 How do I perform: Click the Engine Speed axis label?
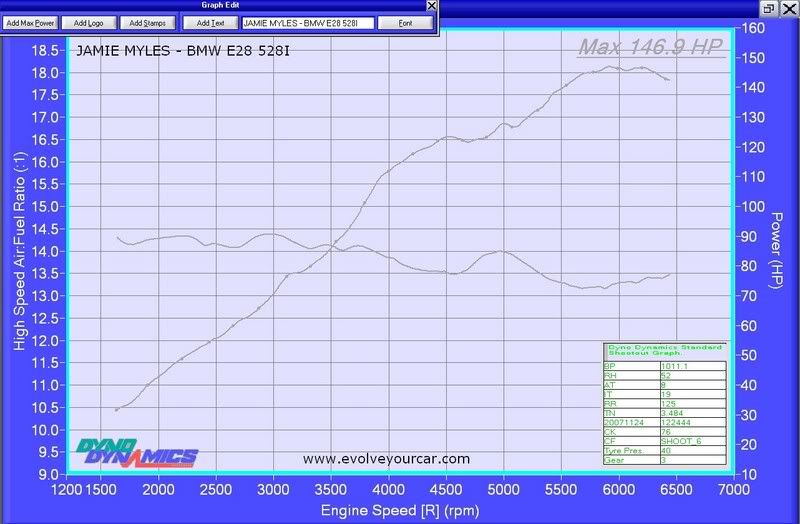[x=400, y=511]
